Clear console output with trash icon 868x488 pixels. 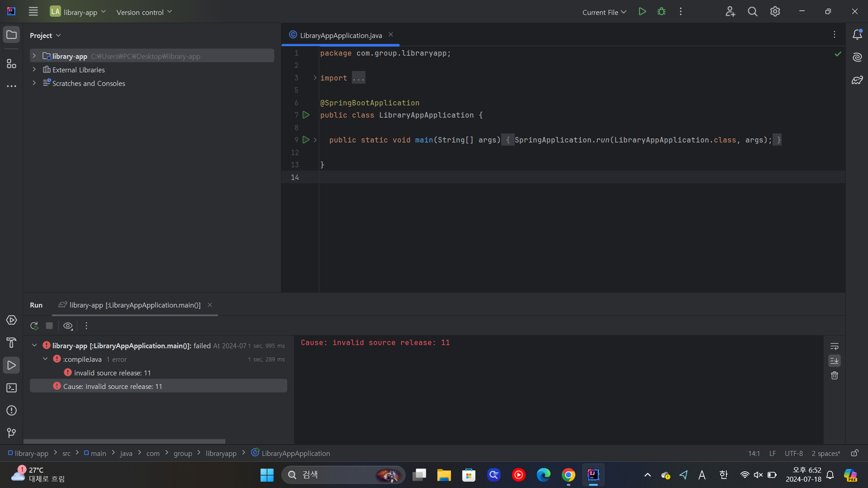(x=835, y=375)
